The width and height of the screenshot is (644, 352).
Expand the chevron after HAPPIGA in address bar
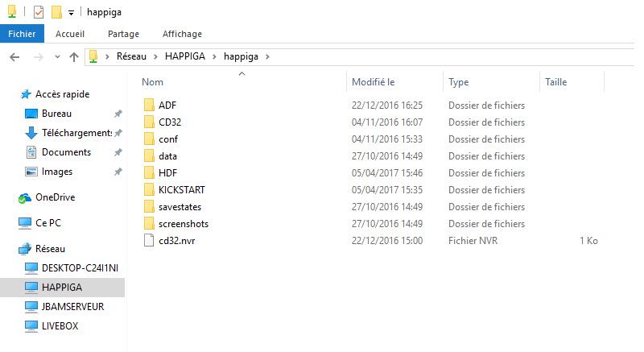click(214, 56)
